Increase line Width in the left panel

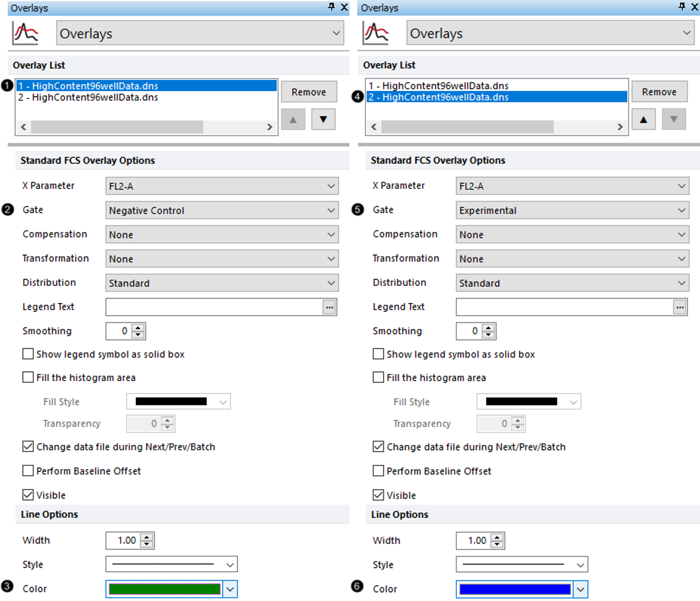click(x=147, y=537)
